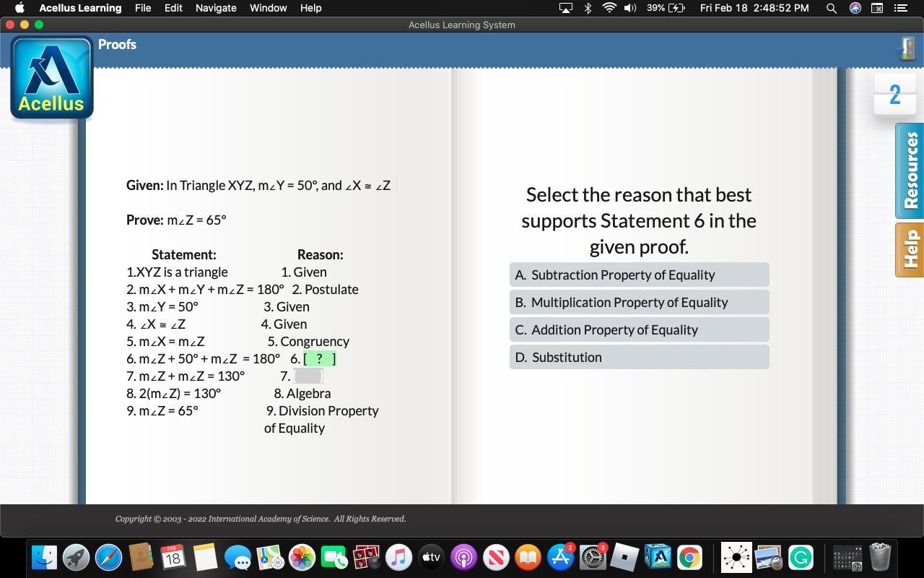The width and height of the screenshot is (924, 578).
Task: Click the highlighted question mark reason 6 box
Action: pos(319,358)
